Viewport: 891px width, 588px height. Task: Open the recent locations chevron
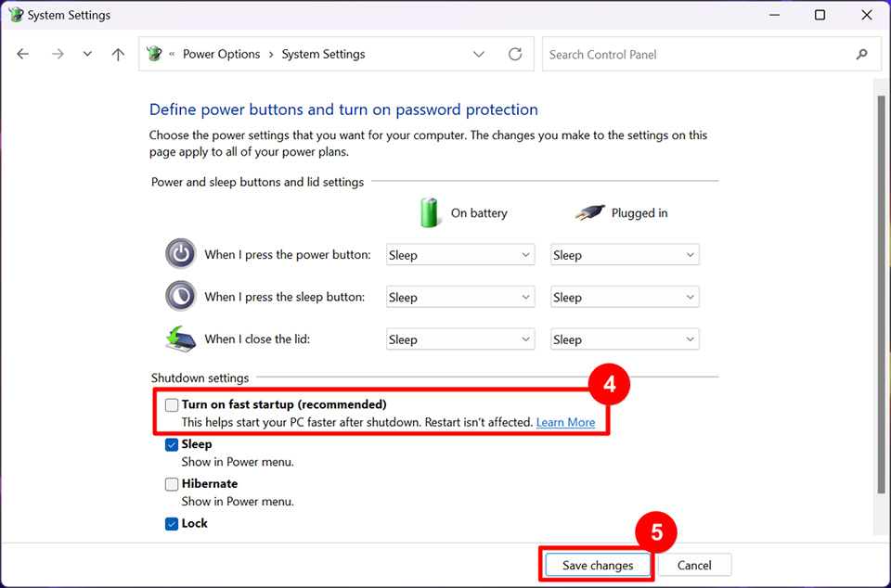click(x=87, y=54)
